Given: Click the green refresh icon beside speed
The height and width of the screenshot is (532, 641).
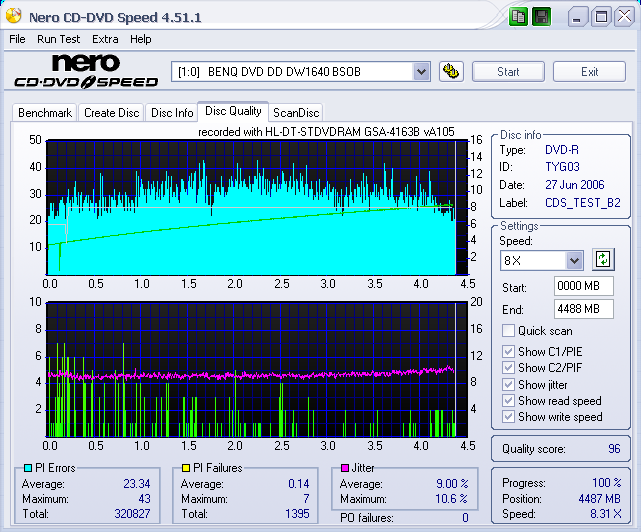Looking at the screenshot, I should click(x=602, y=260).
